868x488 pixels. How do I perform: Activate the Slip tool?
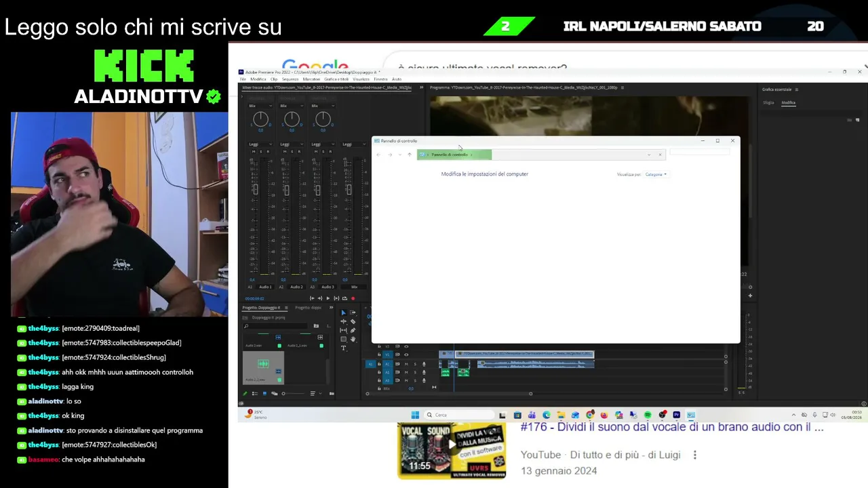(343, 330)
